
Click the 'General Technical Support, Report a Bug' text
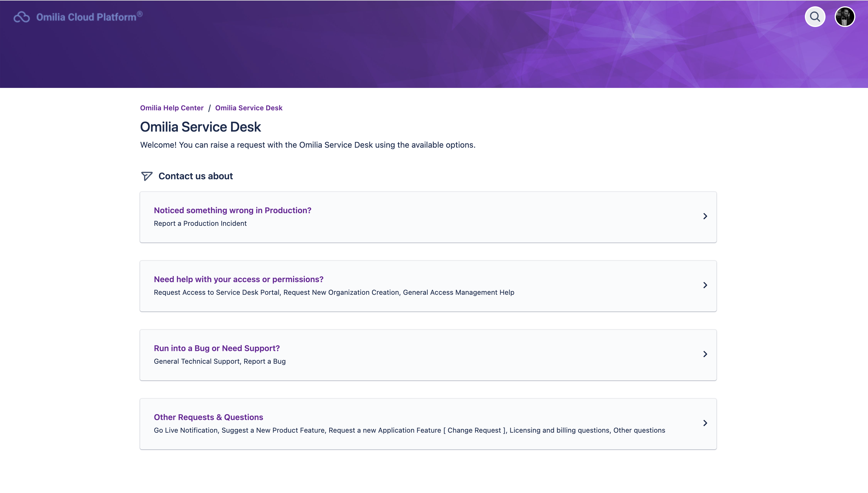pyautogui.click(x=220, y=361)
